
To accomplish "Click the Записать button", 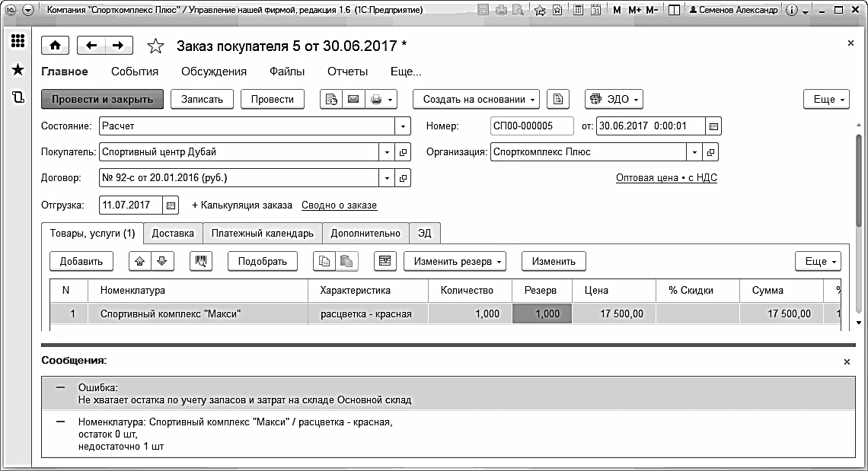I will click(202, 100).
